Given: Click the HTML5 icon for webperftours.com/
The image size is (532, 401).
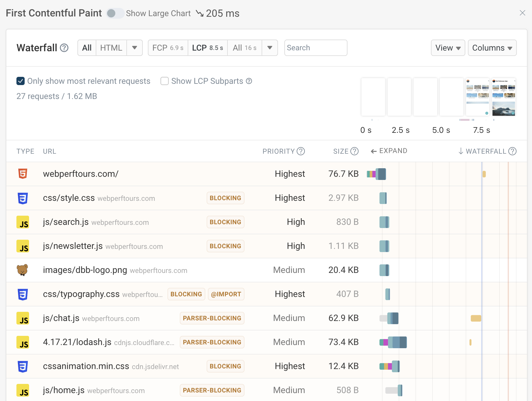Looking at the screenshot, I should [23, 174].
